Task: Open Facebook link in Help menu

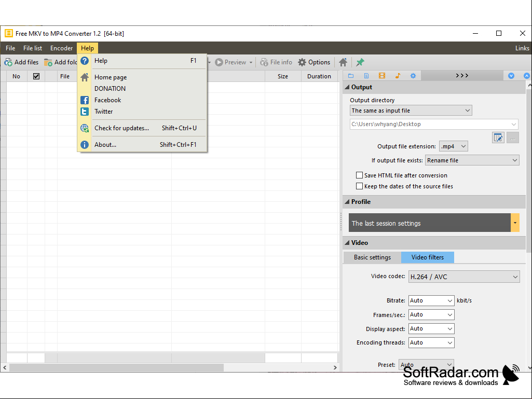Action: point(143,100)
